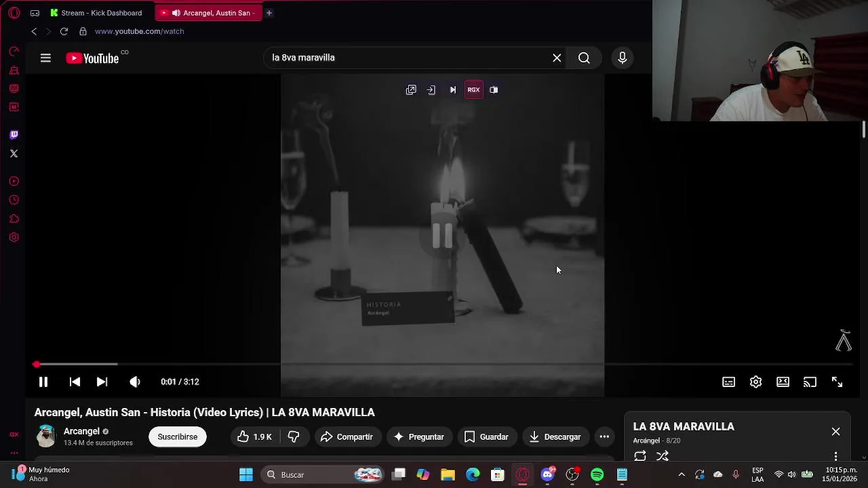Show hidden system tray icons

(682, 474)
